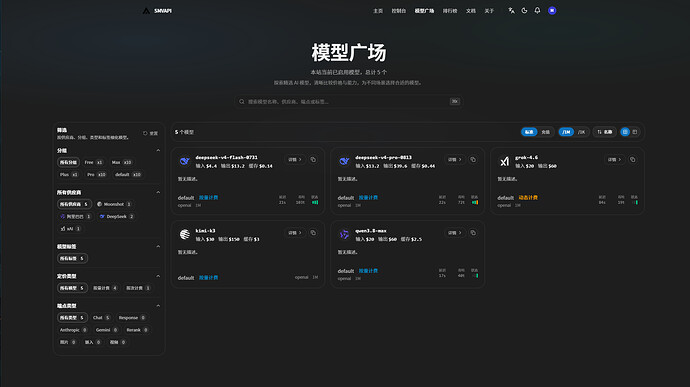Go to the 主页 home nav item
690x387 pixels.
coord(378,11)
